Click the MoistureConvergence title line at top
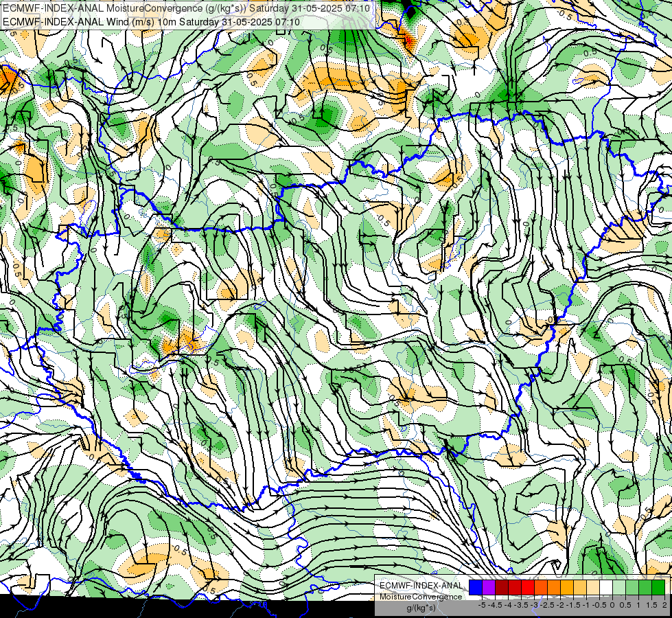 (187, 8)
